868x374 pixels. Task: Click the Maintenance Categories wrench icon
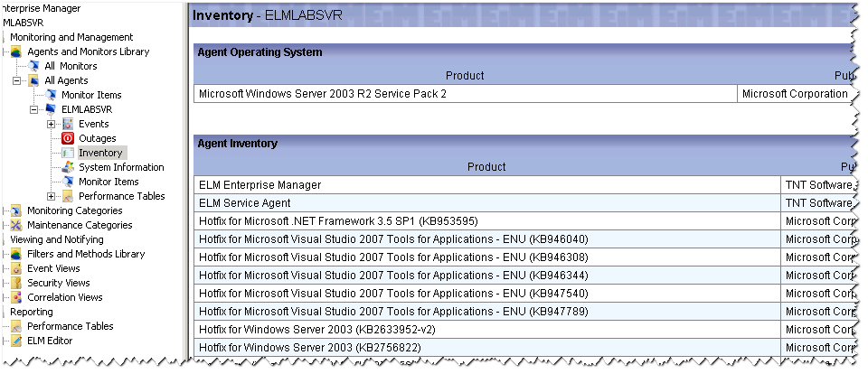pos(16,225)
